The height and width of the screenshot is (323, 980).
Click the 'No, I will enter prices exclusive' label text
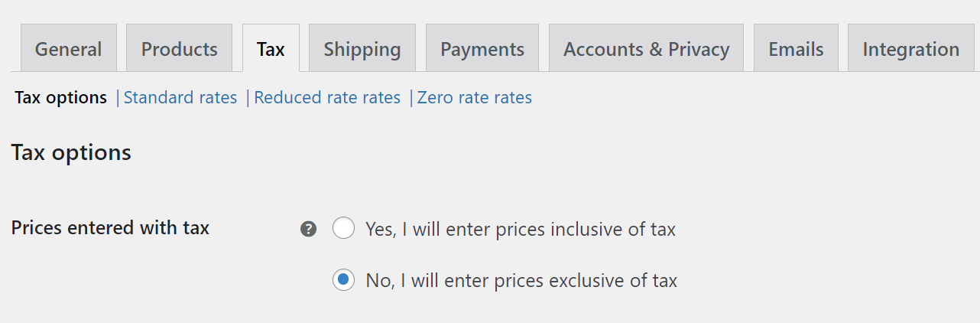pyautogui.click(x=521, y=281)
